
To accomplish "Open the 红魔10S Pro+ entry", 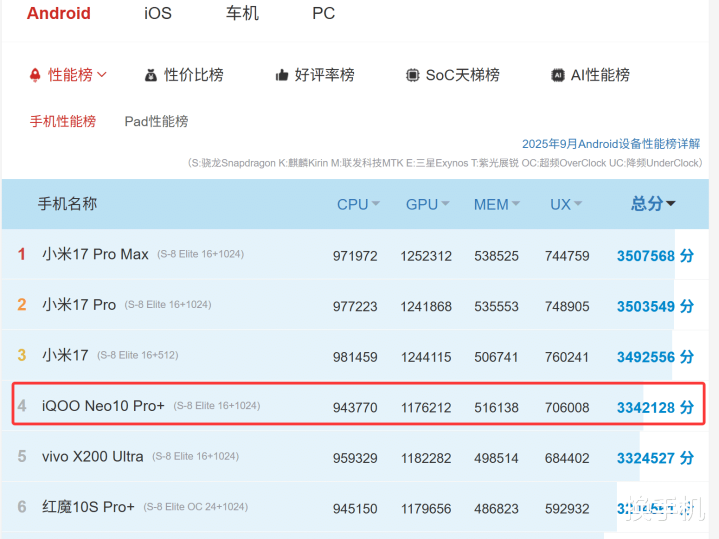I will click(88, 507).
